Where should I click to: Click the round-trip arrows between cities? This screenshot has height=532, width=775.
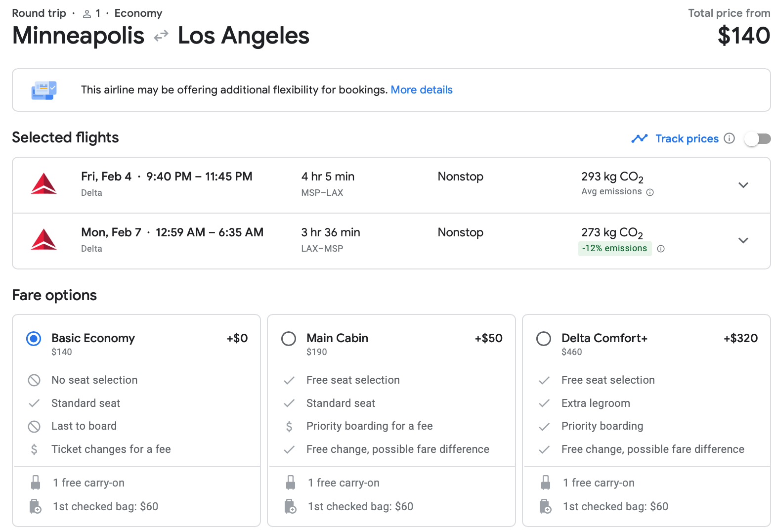pos(161,36)
